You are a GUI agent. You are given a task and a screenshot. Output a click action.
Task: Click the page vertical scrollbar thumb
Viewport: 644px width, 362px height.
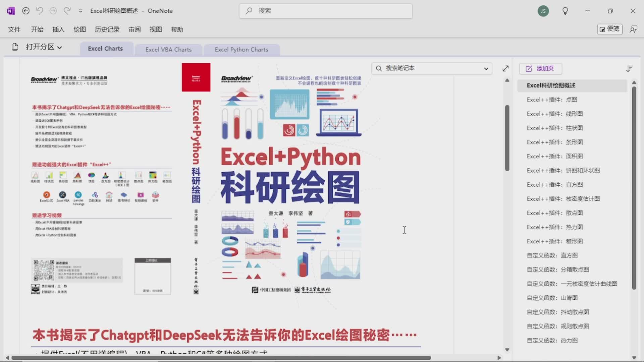pyautogui.click(x=507, y=138)
